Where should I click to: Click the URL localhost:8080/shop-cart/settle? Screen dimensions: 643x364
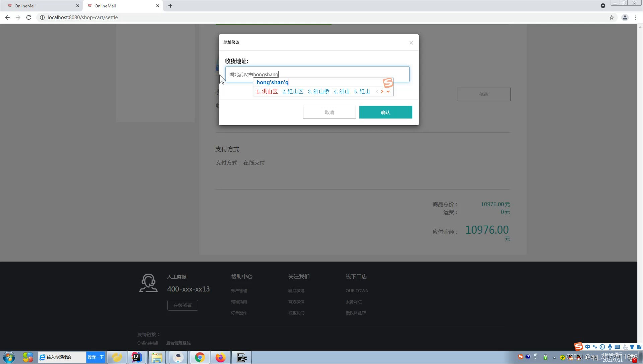[82, 17]
